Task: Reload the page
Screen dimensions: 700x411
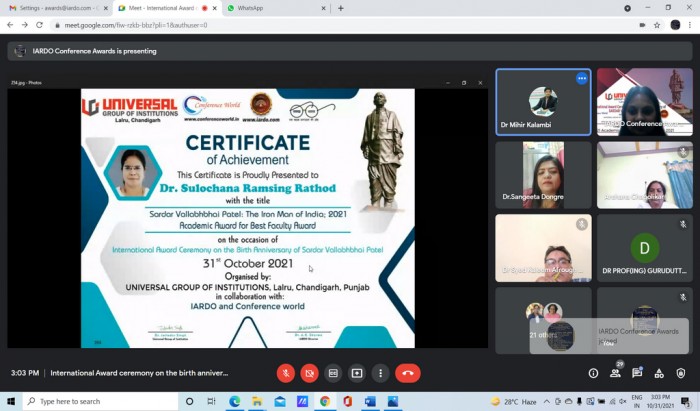Action: point(39,25)
